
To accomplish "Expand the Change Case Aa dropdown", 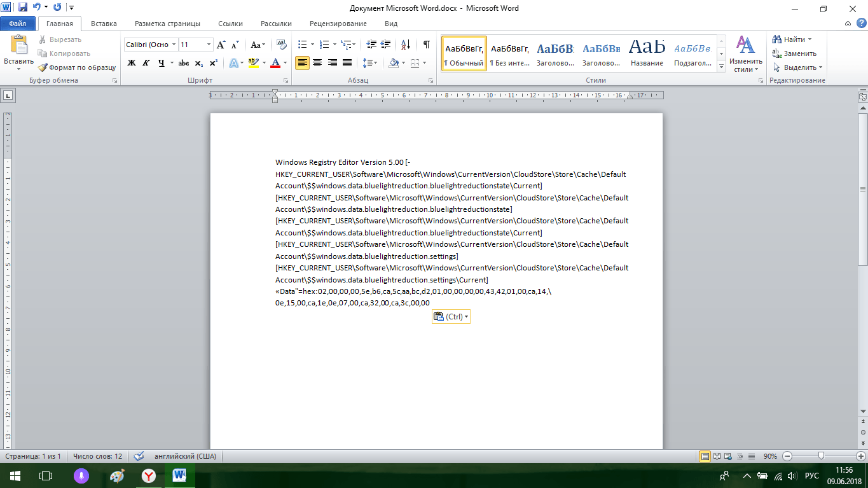I will pos(258,45).
